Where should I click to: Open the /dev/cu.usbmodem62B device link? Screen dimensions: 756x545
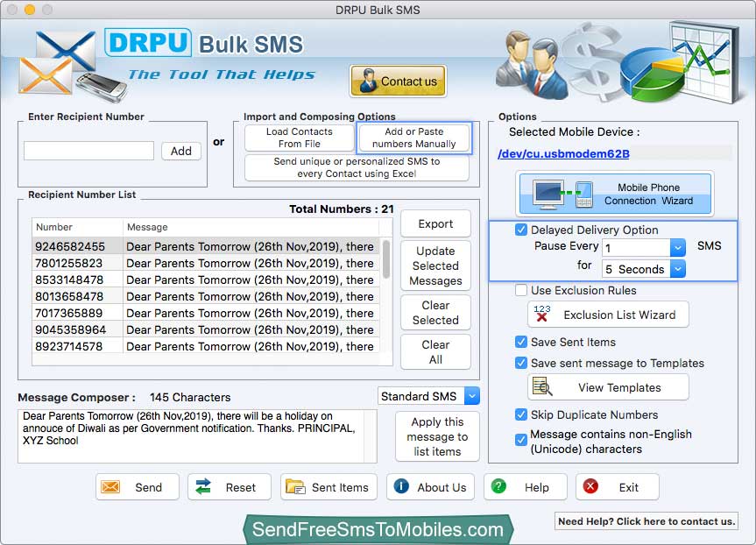(563, 154)
